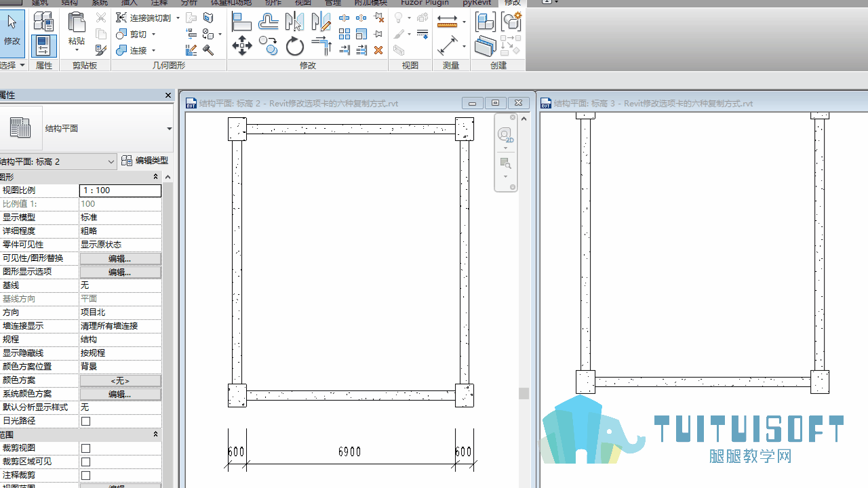
Task: Click the 标高 2 view vertical scrollbar thumb
Action: point(524,393)
